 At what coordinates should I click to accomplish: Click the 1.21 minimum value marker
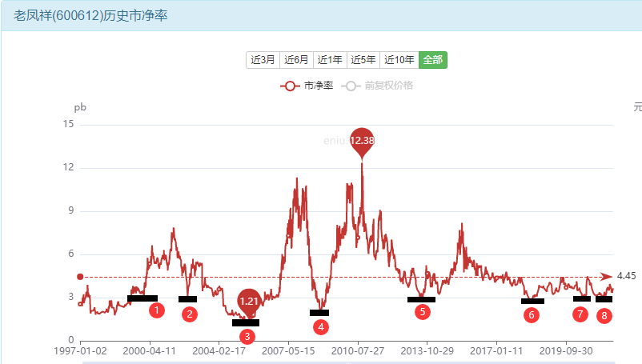coord(249,302)
